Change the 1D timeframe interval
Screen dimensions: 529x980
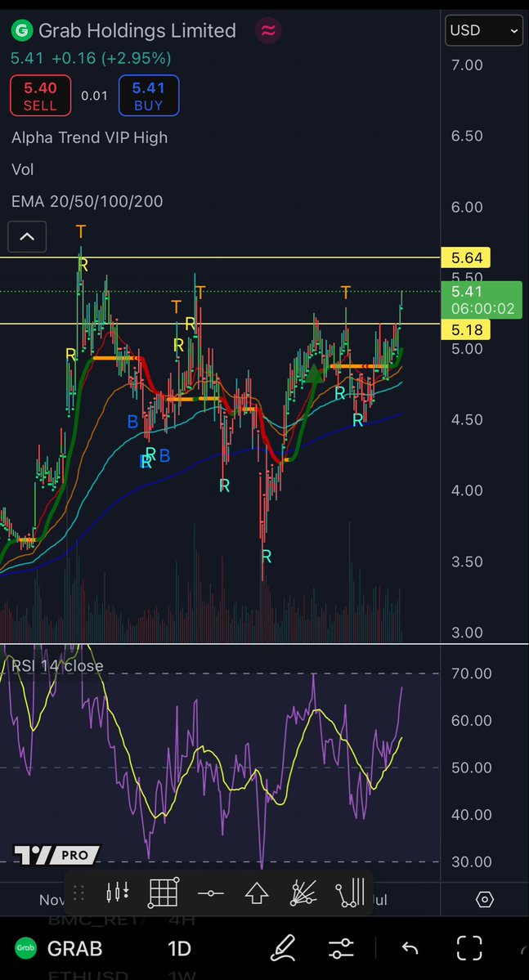[179, 949]
